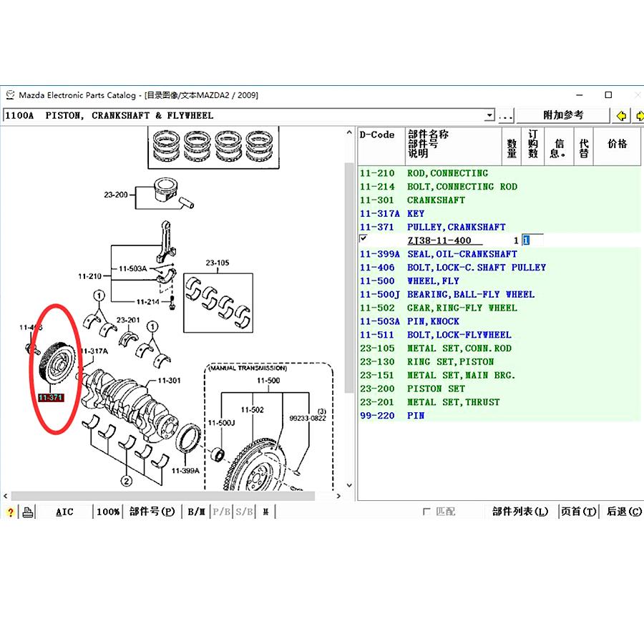This screenshot has width=644, height=644.
Task: Open the ellipsis browse button
Action: point(506,115)
